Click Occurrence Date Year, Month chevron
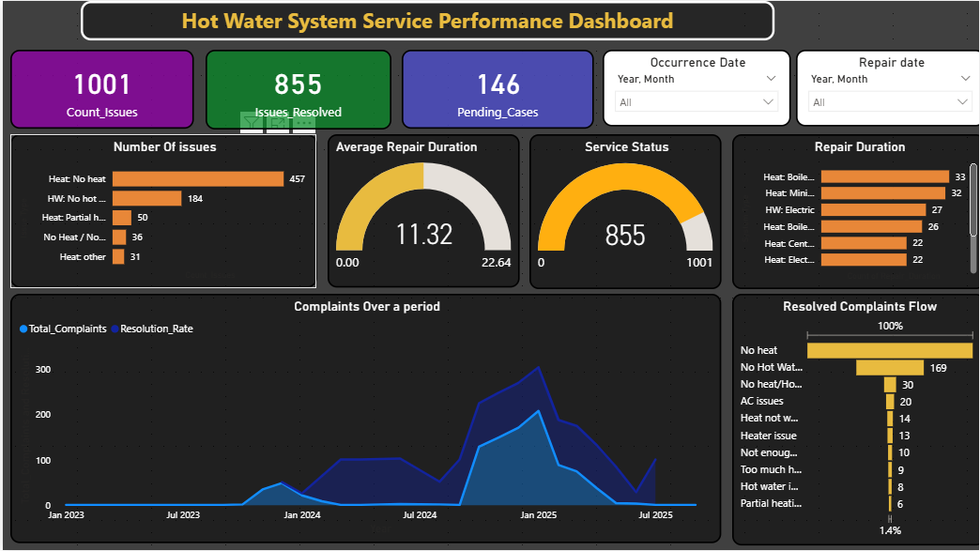 click(771, 80)
